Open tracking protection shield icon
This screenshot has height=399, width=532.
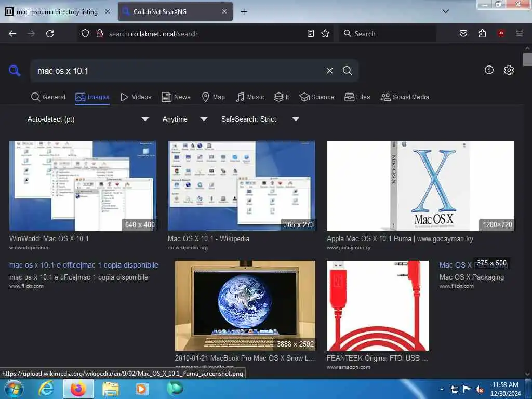point(85,33)
